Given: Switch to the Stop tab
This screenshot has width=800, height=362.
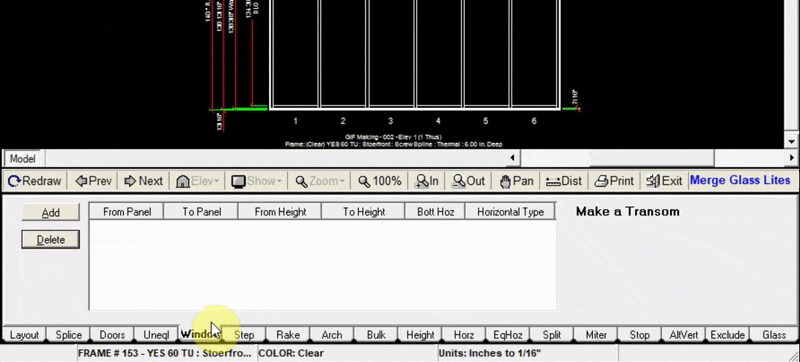Looking at the screenshot, I should [x=639, y=335].
